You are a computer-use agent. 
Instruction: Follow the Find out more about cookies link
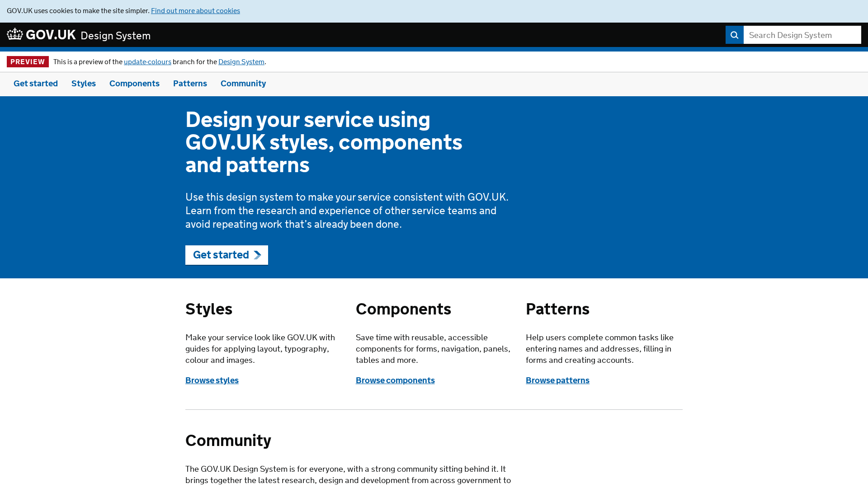[x=195, y=11]
